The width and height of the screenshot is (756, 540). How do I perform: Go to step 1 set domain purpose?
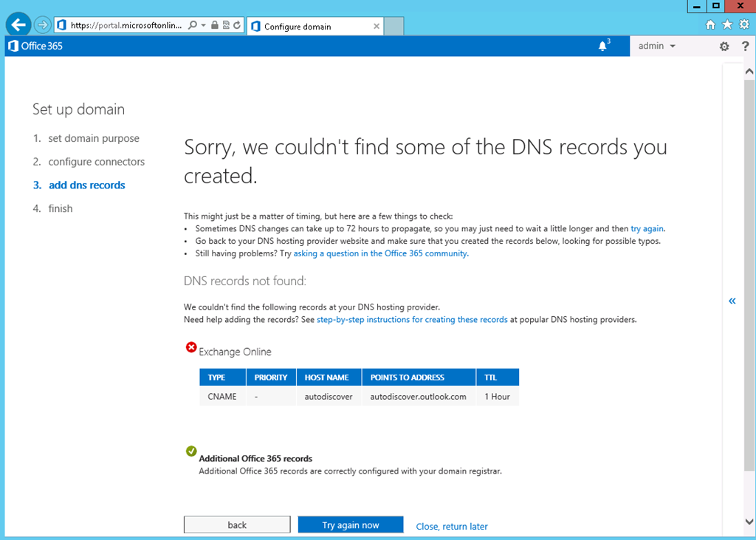94,138
